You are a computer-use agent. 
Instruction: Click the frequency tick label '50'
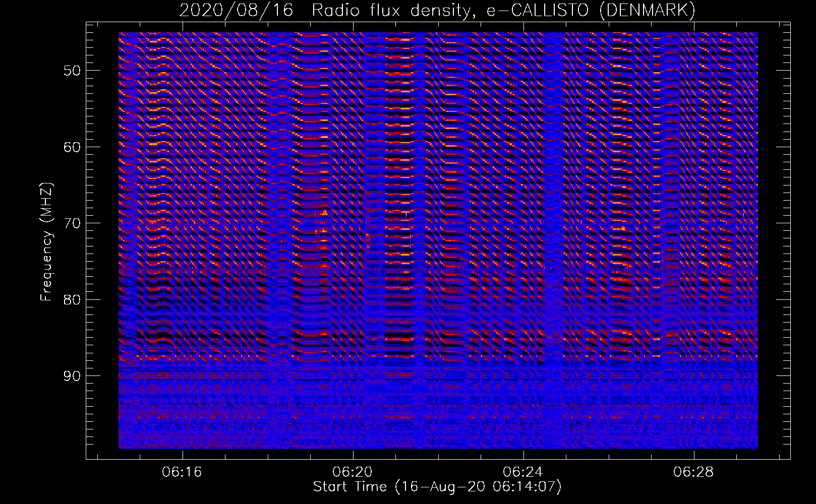pos(72,71)
